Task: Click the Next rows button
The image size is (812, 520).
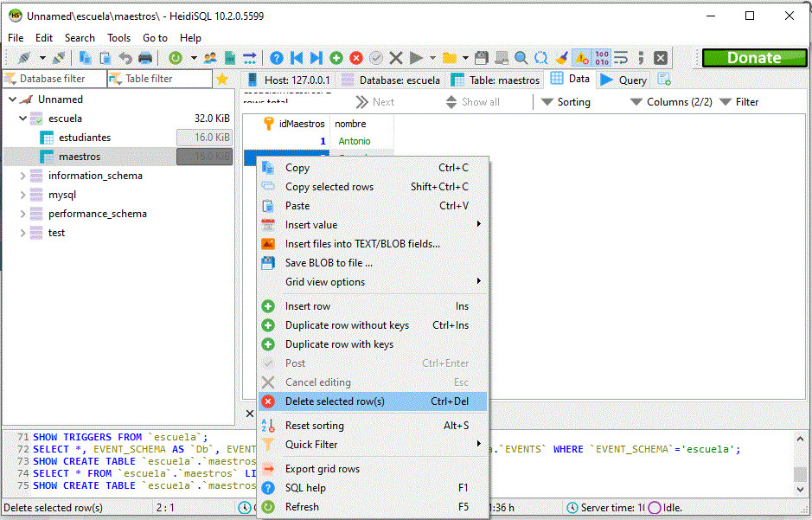Action: point(375,102)
